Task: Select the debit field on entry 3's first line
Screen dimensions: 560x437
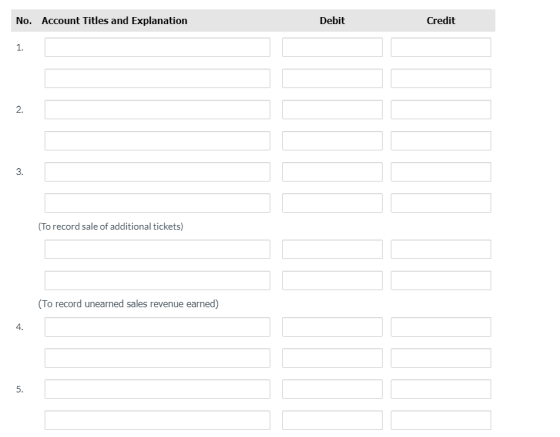Action: point(332,172)
